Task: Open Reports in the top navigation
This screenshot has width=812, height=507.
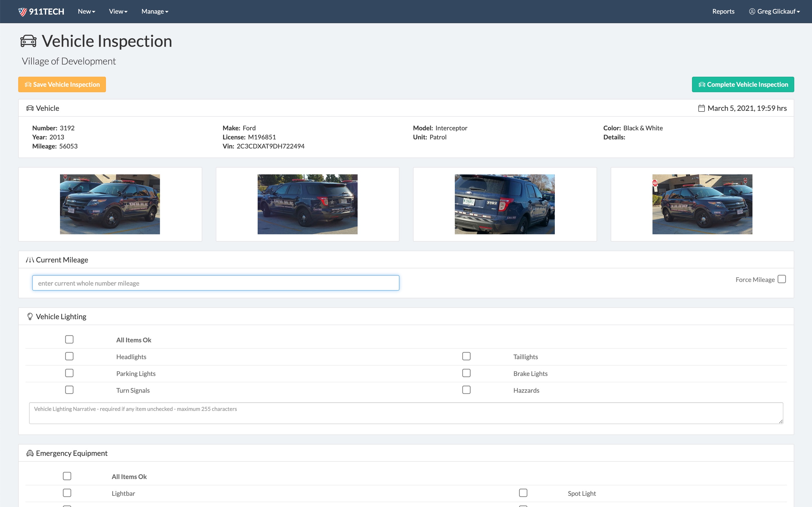Action: point(723,11)
